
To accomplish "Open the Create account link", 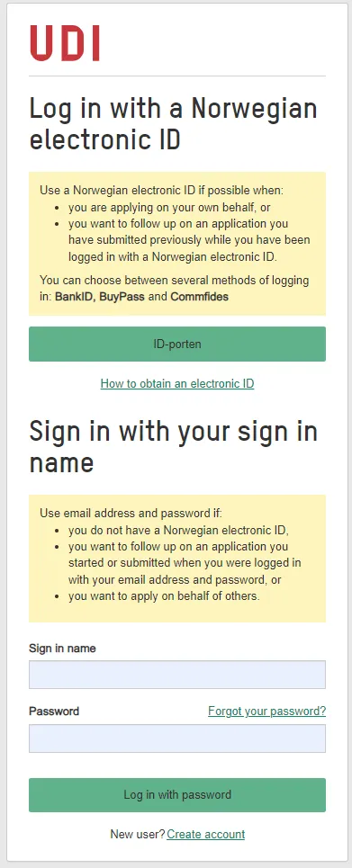I will click(x=205, y=834).
